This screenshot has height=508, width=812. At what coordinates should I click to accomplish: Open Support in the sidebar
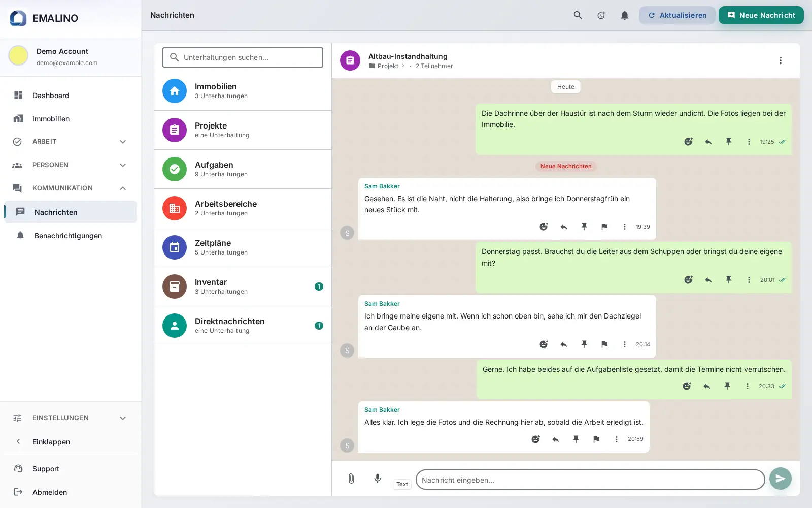click(x=71, y=469)
